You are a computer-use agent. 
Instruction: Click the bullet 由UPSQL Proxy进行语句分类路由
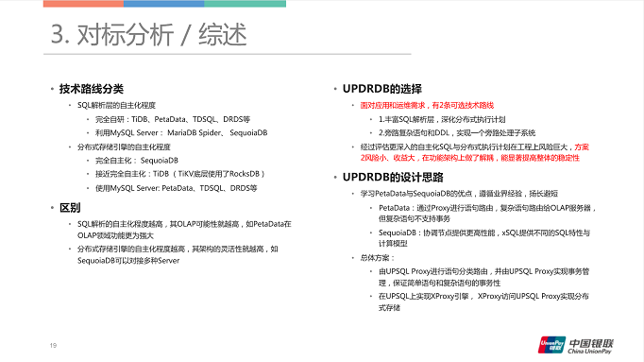[483, 277]
